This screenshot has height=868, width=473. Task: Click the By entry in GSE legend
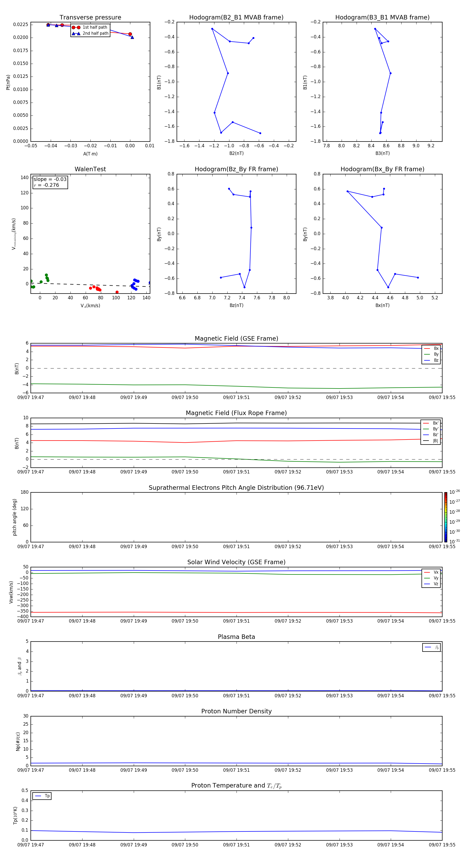[431, 354]
